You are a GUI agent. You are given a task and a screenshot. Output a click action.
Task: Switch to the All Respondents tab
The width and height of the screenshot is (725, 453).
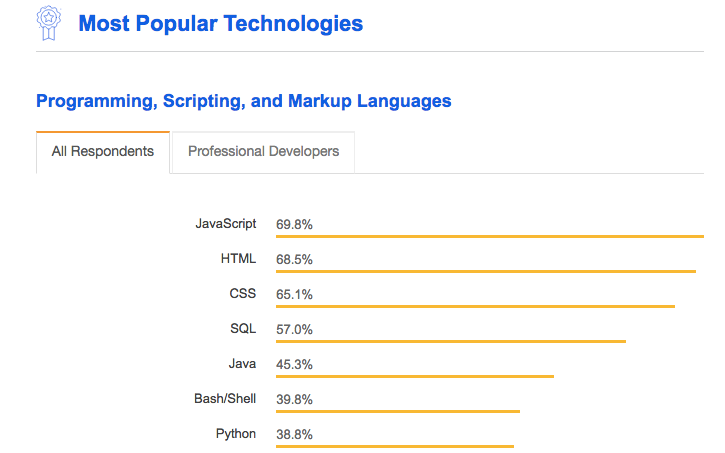click(103, 152)
